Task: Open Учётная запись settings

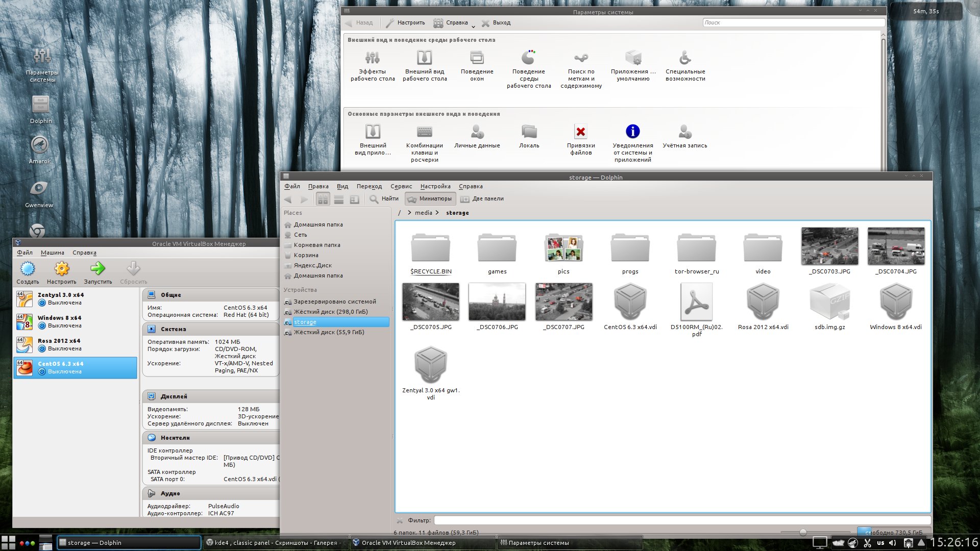Action: (x=685, y=136)
